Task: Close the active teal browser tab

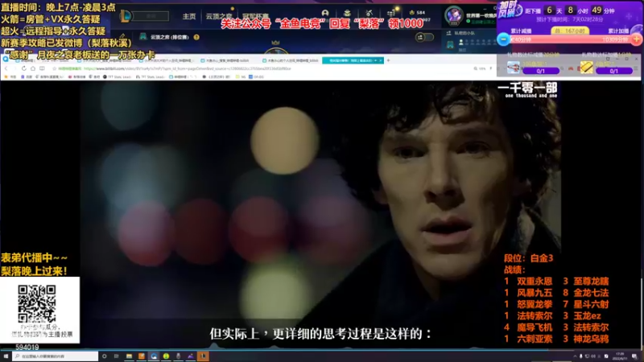Action: 381,60
